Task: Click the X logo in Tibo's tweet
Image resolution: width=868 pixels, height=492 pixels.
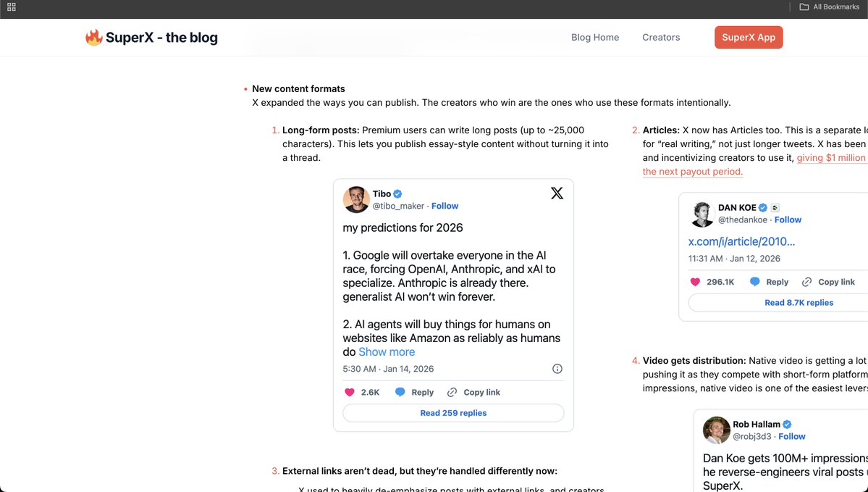Action: point(557,193)
